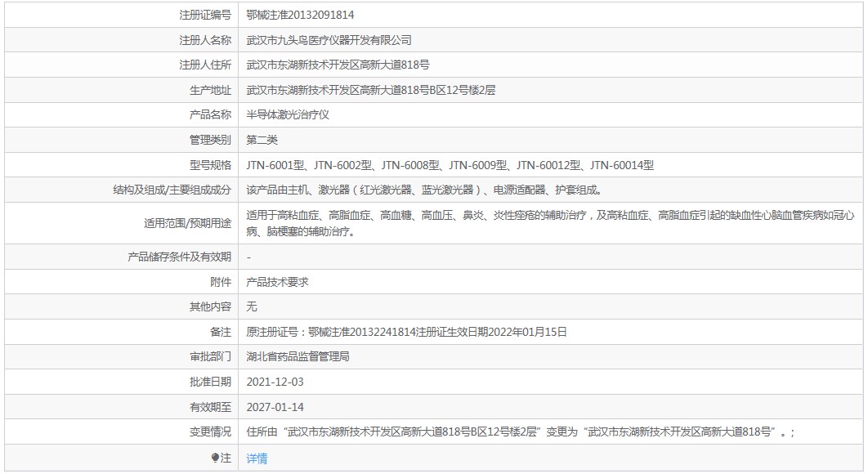Select expiry date 2027-01-14
The width and height of the screenshot is (868, 474).
pyautogui.click(x=275, y=407)
